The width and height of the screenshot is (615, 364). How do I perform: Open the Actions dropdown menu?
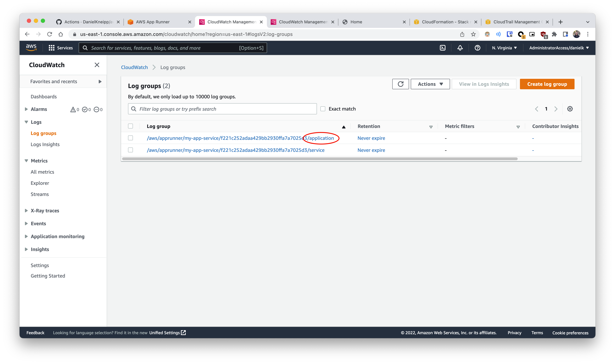[x=430, y=84]
